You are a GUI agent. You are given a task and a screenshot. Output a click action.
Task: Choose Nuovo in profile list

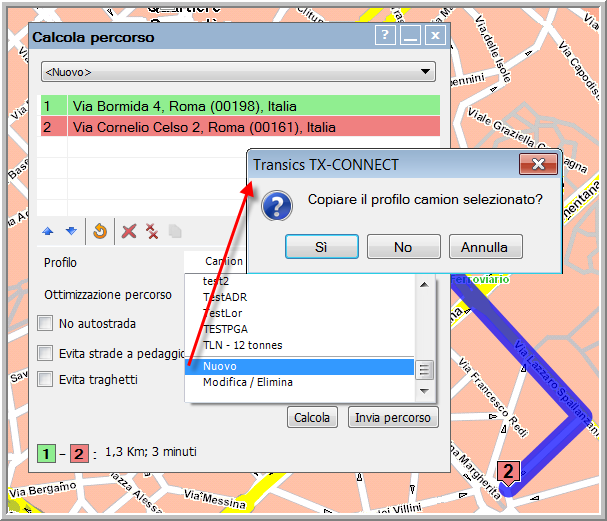[x=299, y=367]
